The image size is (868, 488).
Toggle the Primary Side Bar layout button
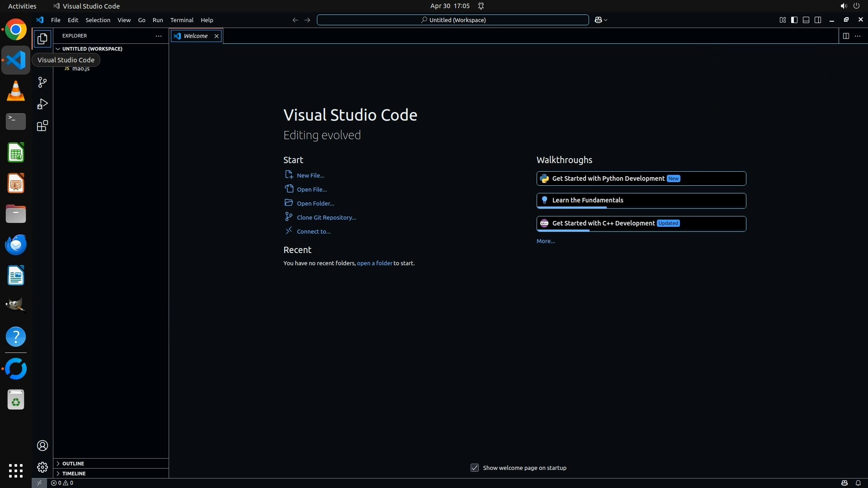794,20
